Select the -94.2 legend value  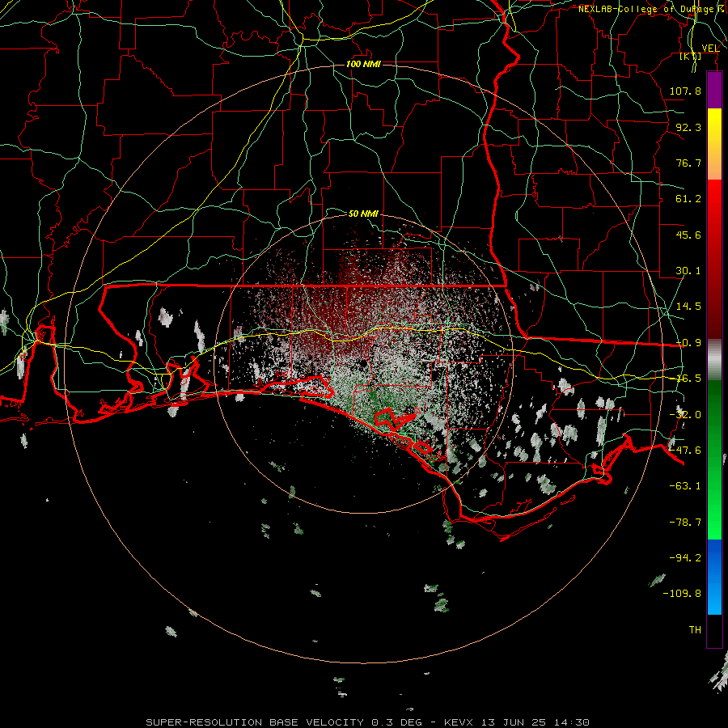tap(685, 557)
